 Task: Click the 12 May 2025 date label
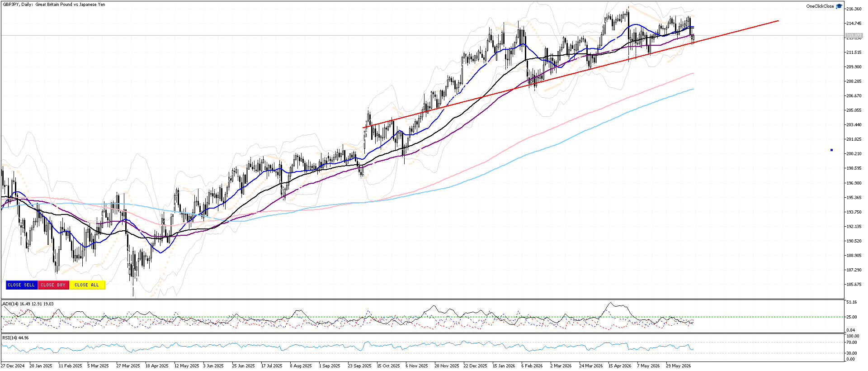pyautogui.click(x=187, y=366)
